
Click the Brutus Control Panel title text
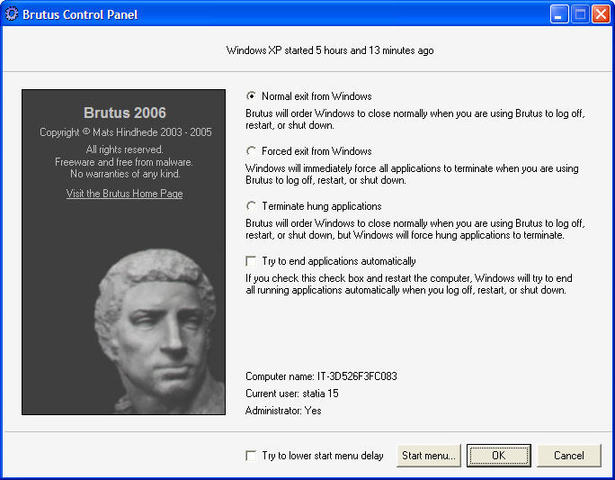pos(80,14)
